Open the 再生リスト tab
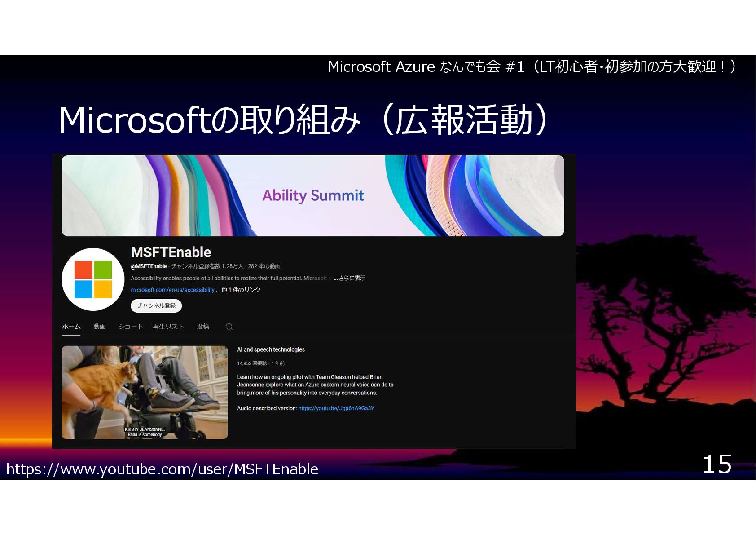This screenshot has width=756, height=535. 168,327
